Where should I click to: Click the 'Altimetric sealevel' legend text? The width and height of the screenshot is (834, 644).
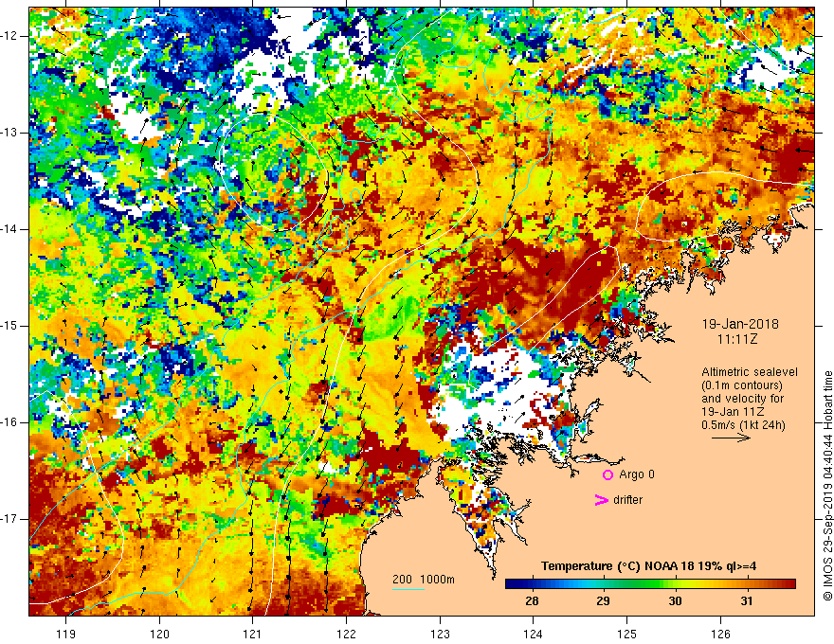750,372
